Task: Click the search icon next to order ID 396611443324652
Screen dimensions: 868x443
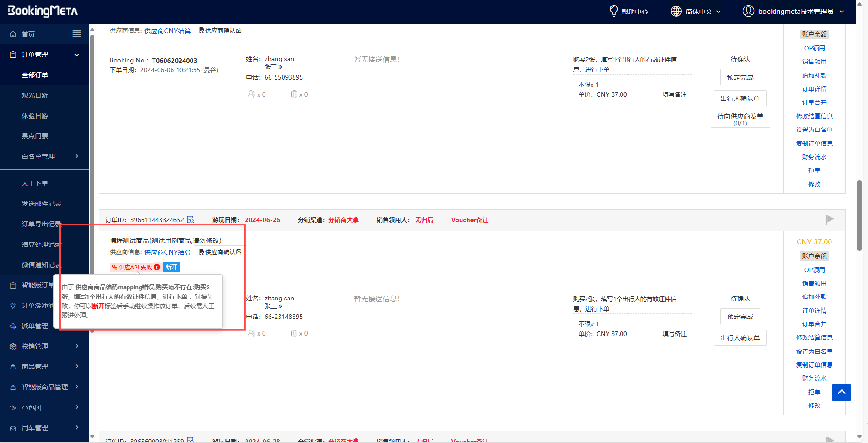Action: pos(191,220)
